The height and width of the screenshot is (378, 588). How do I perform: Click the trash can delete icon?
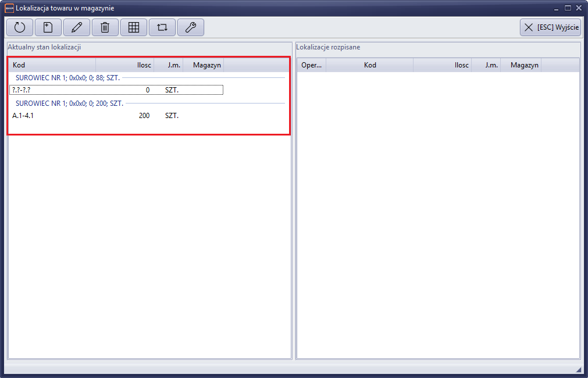click(105, 27)
